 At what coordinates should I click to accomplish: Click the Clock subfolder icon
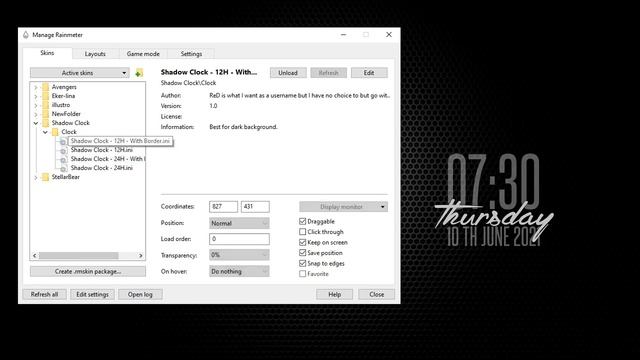pyautogui.click(x=55, y=132)
